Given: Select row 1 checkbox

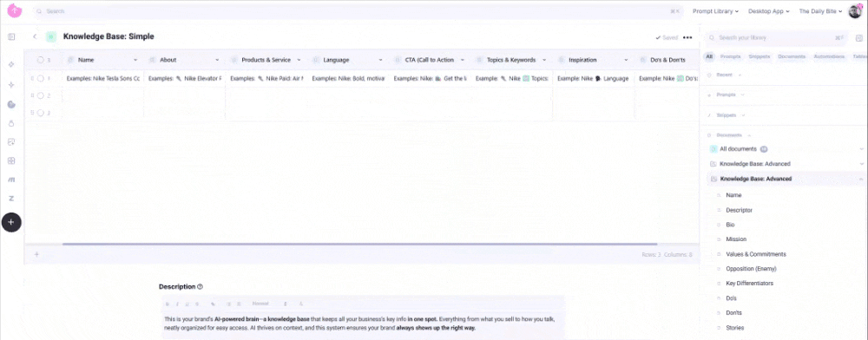Looking at the screenshot, I should pyautogui.click(x=41, y=79).
